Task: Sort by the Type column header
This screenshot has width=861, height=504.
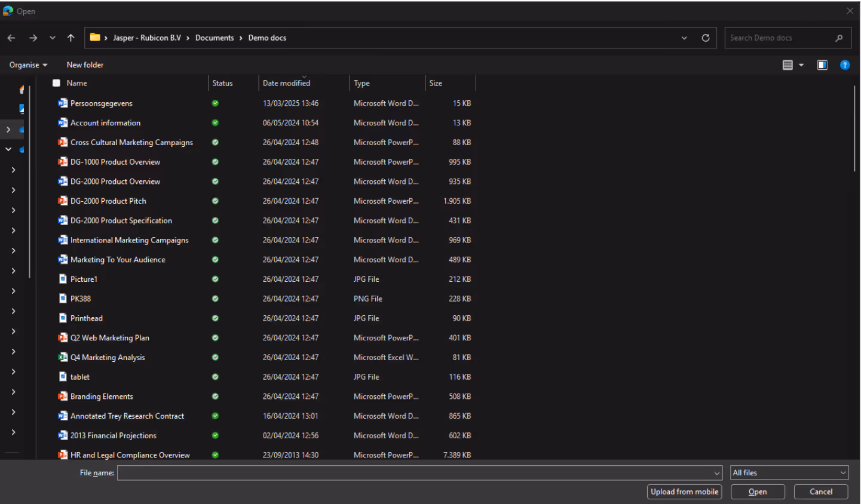Action: 361,83
